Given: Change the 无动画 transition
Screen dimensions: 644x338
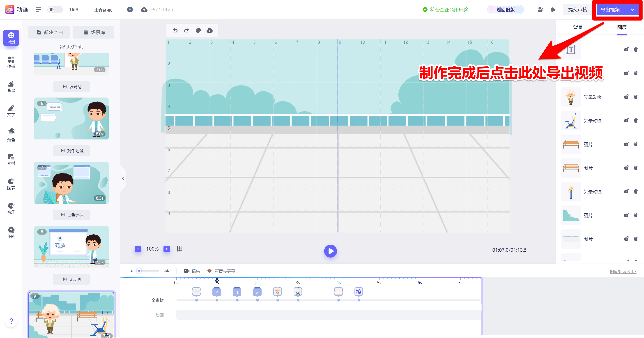Looking at the screenshot, I should tap(71, 279).
